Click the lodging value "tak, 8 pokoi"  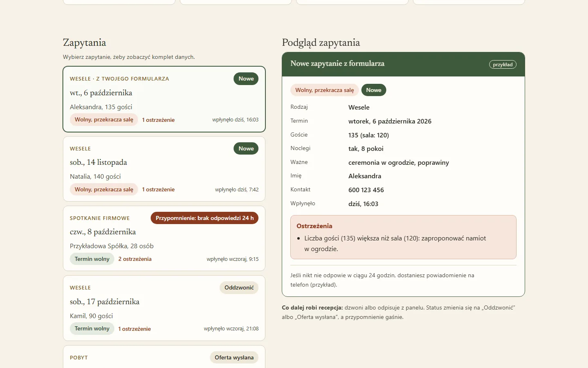(x=366, y=148)
